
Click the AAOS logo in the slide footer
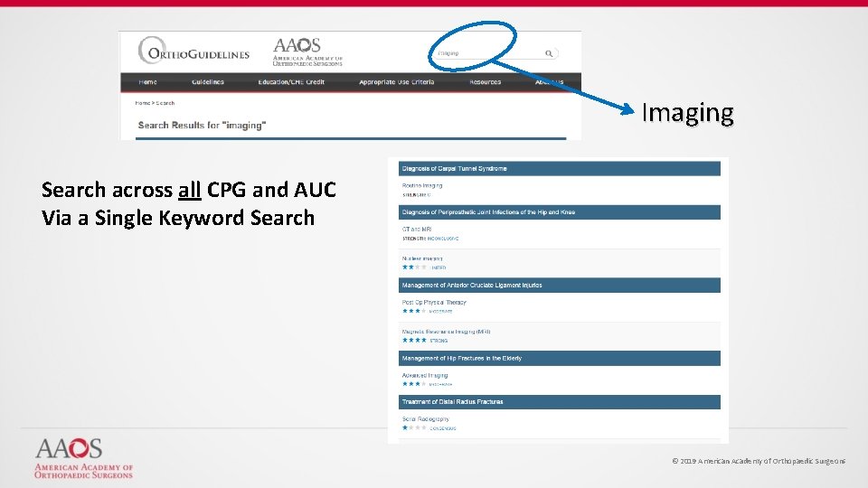(x=83, y=458)
